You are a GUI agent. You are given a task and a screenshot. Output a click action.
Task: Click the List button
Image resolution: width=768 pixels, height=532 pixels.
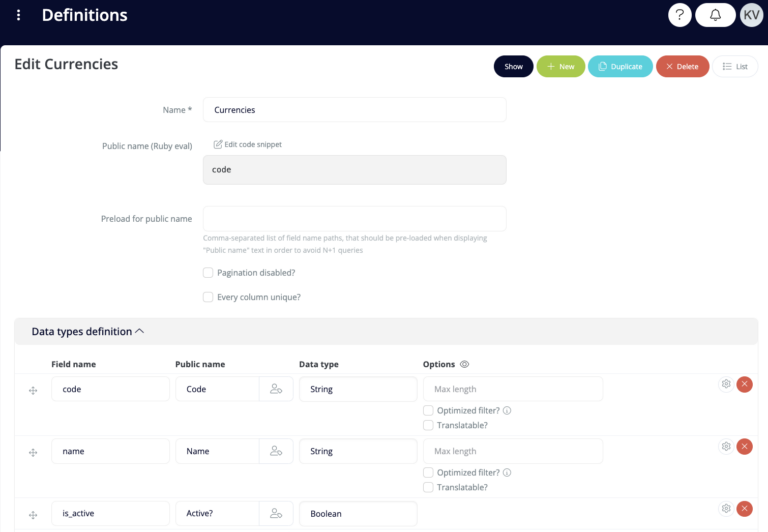[x=735, y=66]
